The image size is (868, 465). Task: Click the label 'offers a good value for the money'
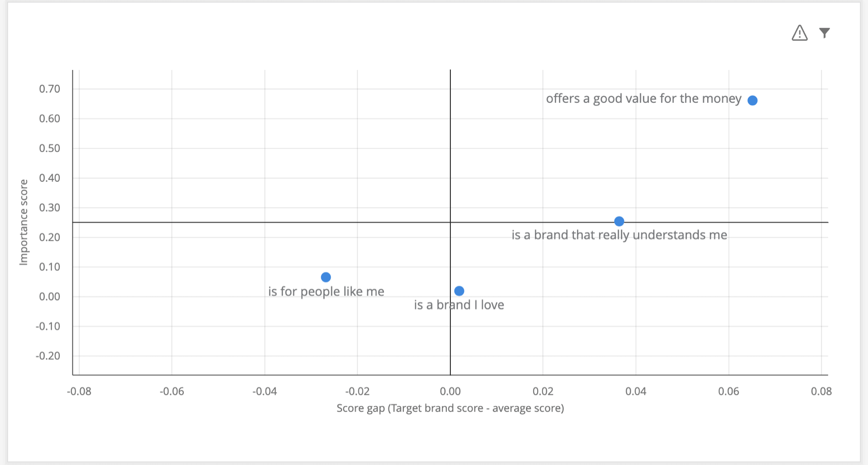[644, 98]
